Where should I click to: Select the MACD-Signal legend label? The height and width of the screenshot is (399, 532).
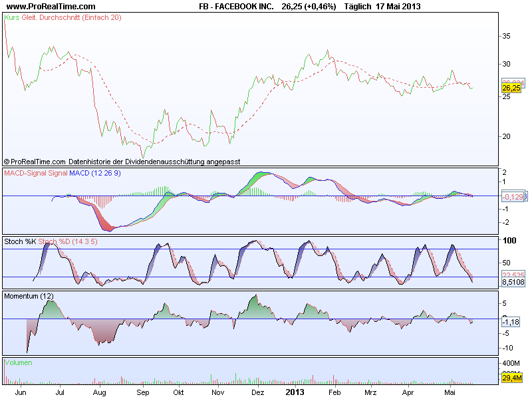tap(36, 173)
